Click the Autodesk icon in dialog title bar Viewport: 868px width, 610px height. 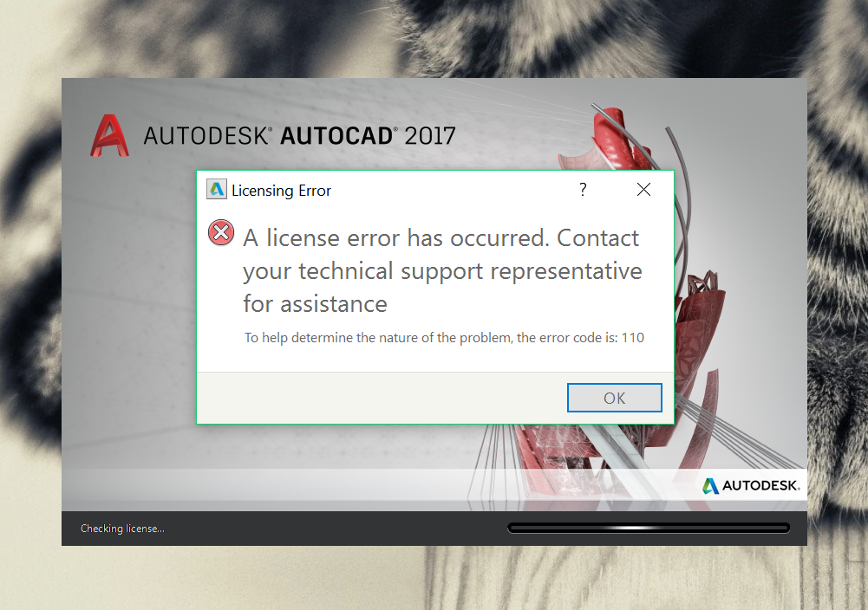coord(217,189)
